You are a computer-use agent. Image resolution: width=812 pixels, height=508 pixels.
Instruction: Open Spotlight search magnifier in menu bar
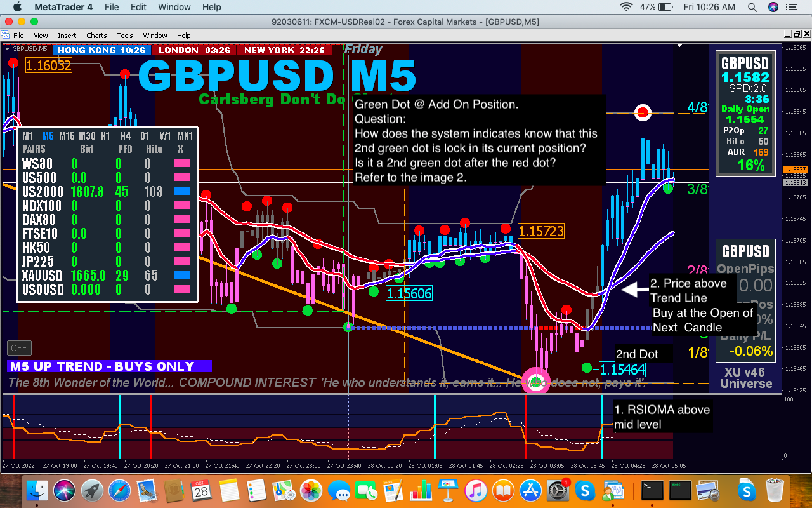coord(752,7)
